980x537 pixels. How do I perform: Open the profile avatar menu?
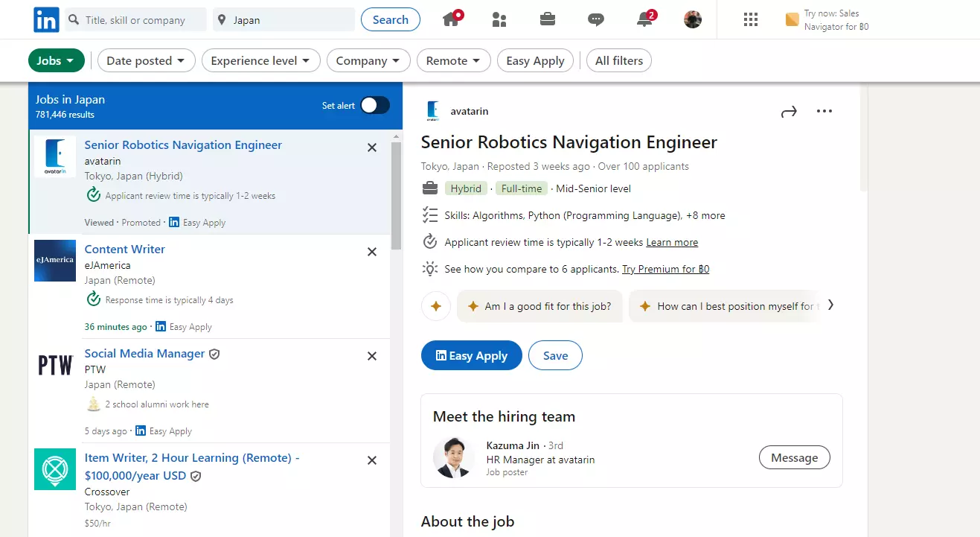tap(693, 19)
